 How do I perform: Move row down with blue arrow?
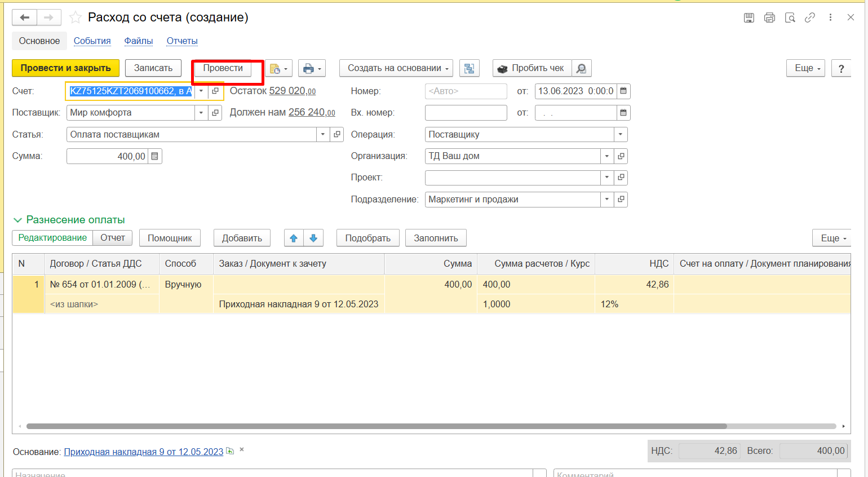click(313, 238)
